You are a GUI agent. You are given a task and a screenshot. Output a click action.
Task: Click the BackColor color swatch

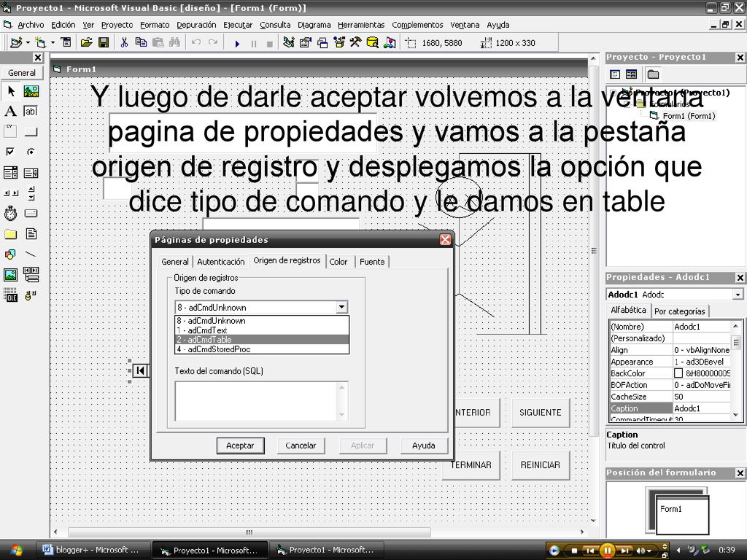(x=678, y=373)
